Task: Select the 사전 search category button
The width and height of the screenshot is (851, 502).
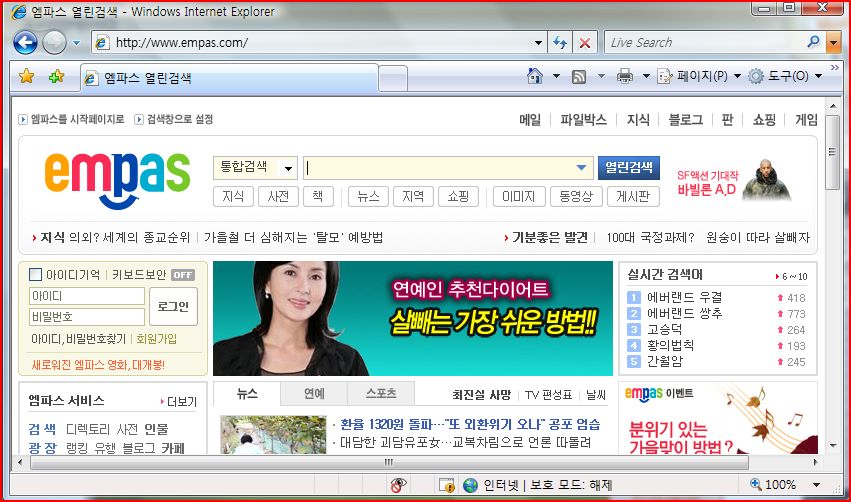Action: 278,196
